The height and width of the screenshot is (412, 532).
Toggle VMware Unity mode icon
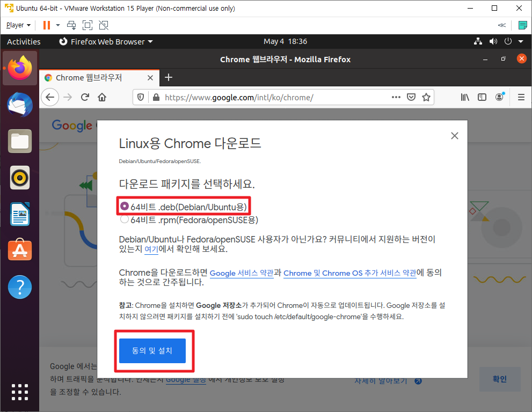point(104,25)
